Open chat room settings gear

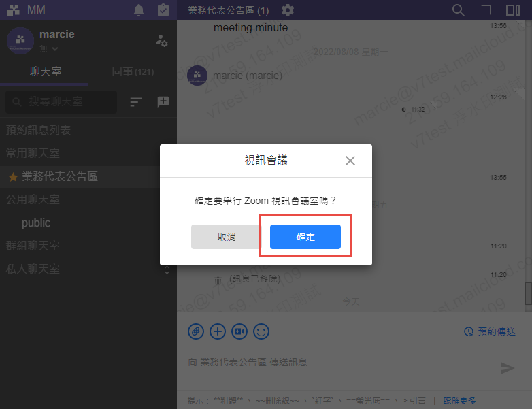click(x=287, y=10)
